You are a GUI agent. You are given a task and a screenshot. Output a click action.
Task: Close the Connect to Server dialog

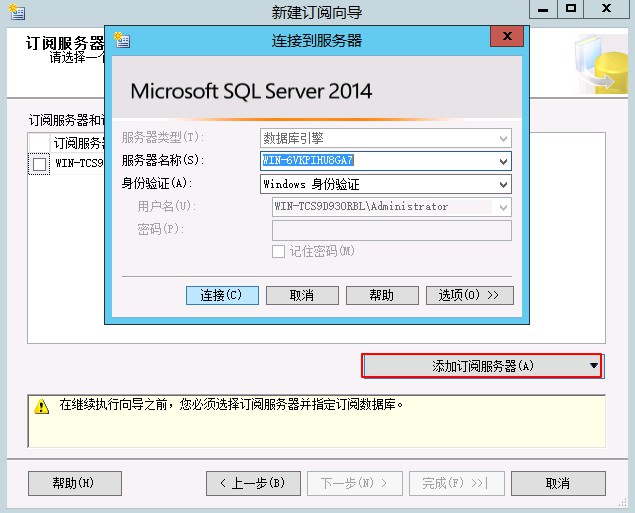point(508,40)
